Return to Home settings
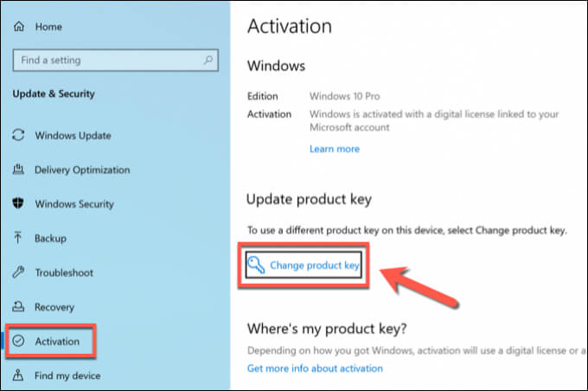This screenshot has height=391, width=588. [49, 27]
